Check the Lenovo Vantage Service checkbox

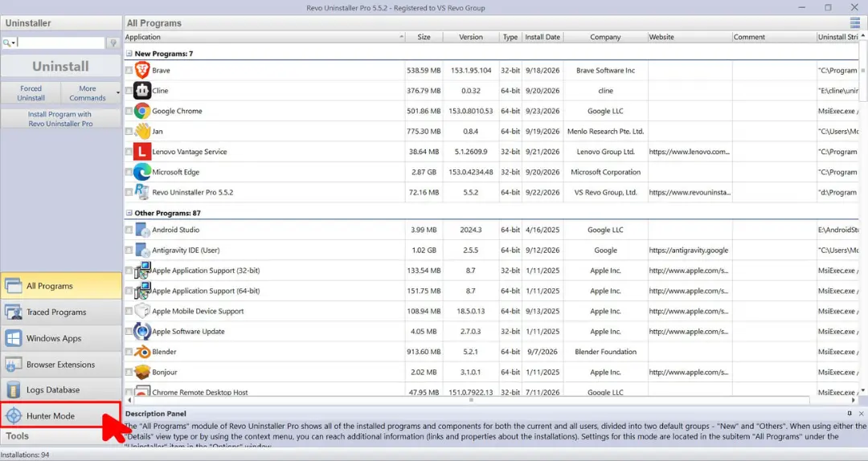tap(129, 152)
